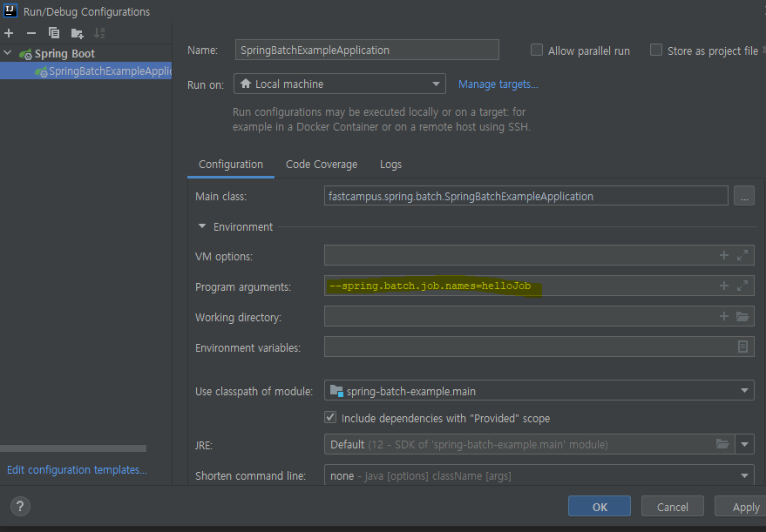Click the IntelliJ IDEA logo in title bar
766x532 pixels.
[10, 10]
